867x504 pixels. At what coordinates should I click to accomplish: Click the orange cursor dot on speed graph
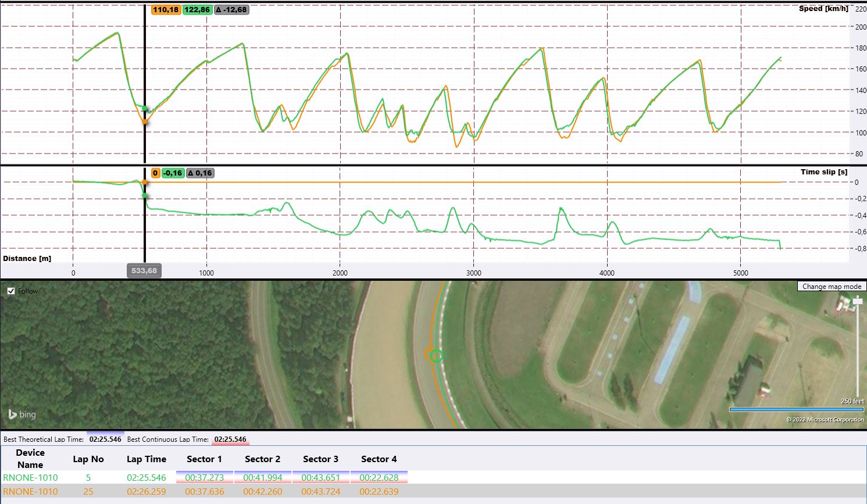(x=145, y=121)
